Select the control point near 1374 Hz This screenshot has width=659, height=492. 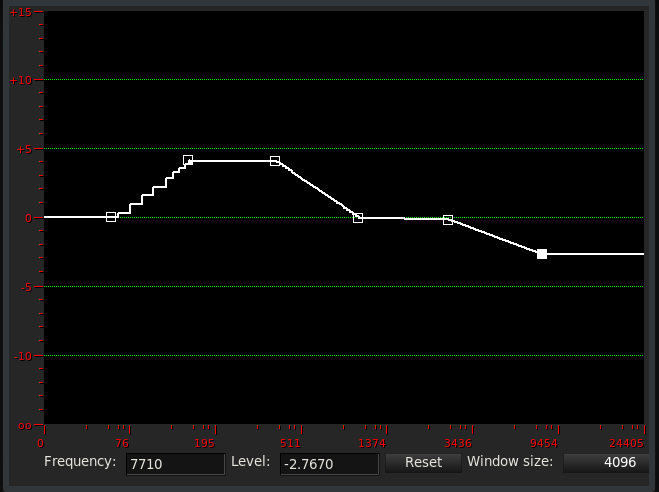(x=358, y=217)
